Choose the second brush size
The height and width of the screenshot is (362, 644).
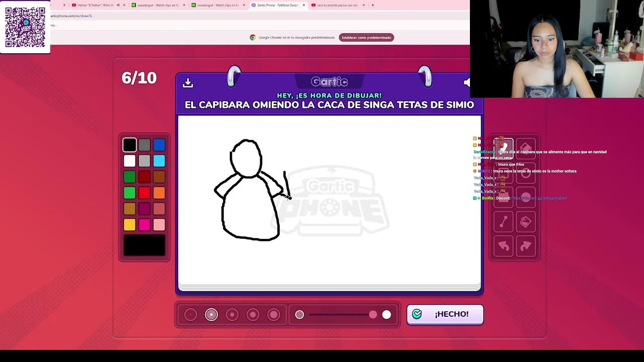(x=211, y=315)
